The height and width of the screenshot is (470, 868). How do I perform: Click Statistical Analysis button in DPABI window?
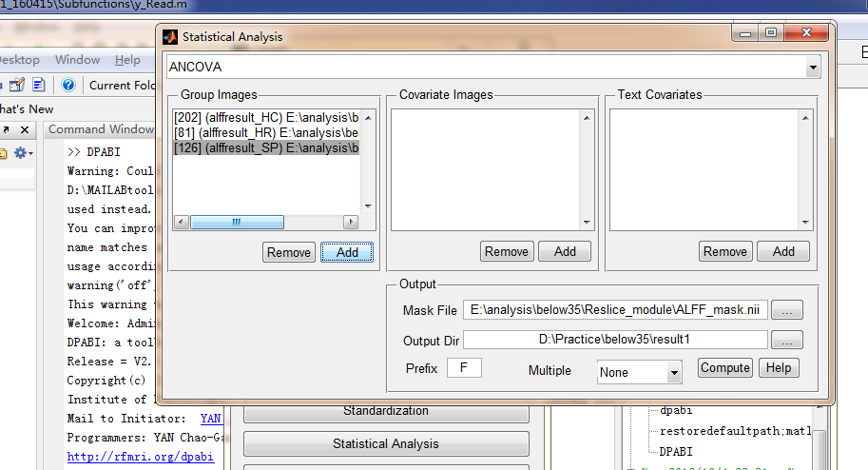(x=386, y=444)
